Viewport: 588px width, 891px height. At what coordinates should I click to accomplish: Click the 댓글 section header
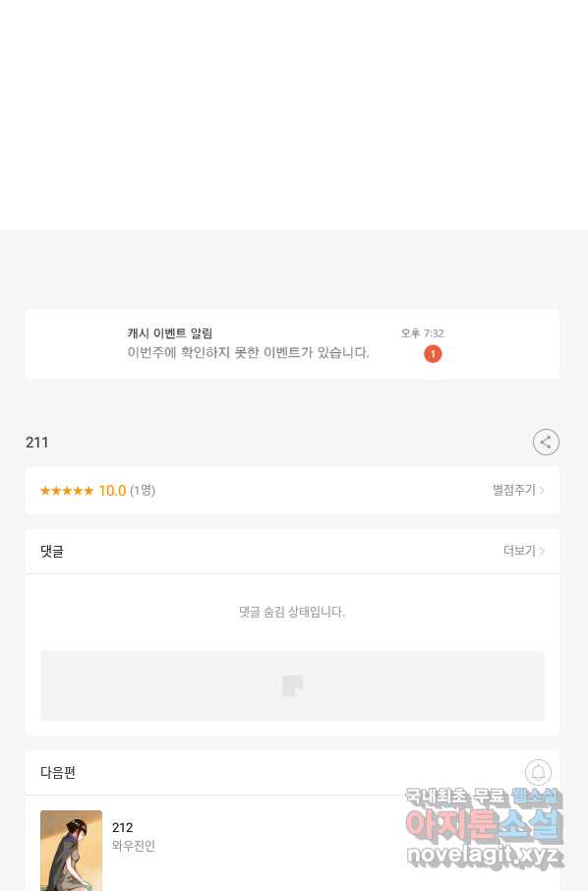(52, 551)
